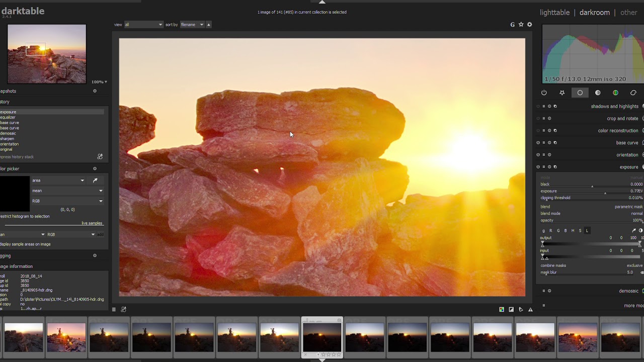Select the highlighted filmstrip thumbnail

322,337
